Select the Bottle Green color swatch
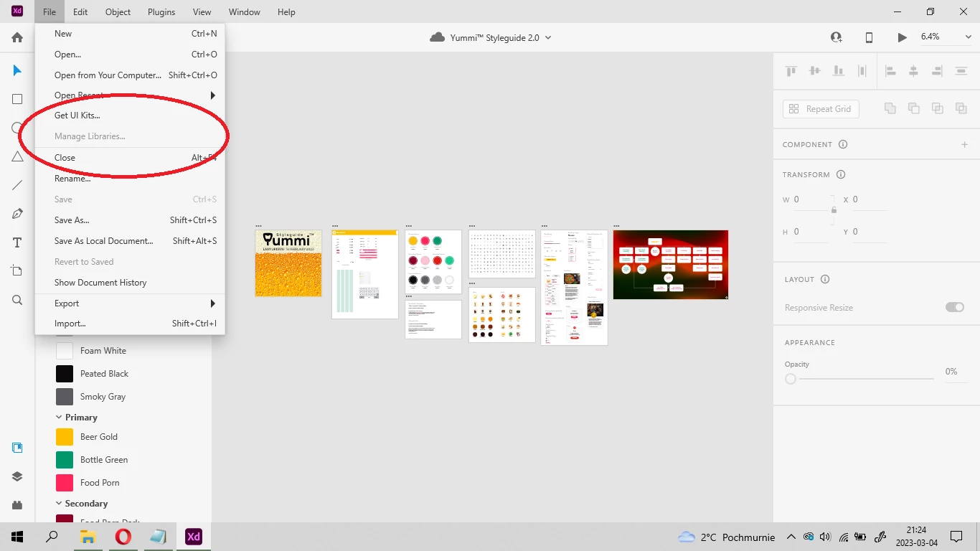This screenshot has width=980, height=551. click(65, 460)
